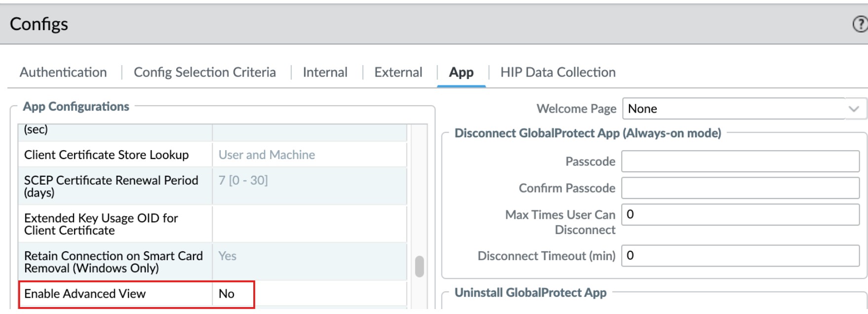868x314 pixels.
Task: Click the help question mark icon
Action: [x=860, y=24]
